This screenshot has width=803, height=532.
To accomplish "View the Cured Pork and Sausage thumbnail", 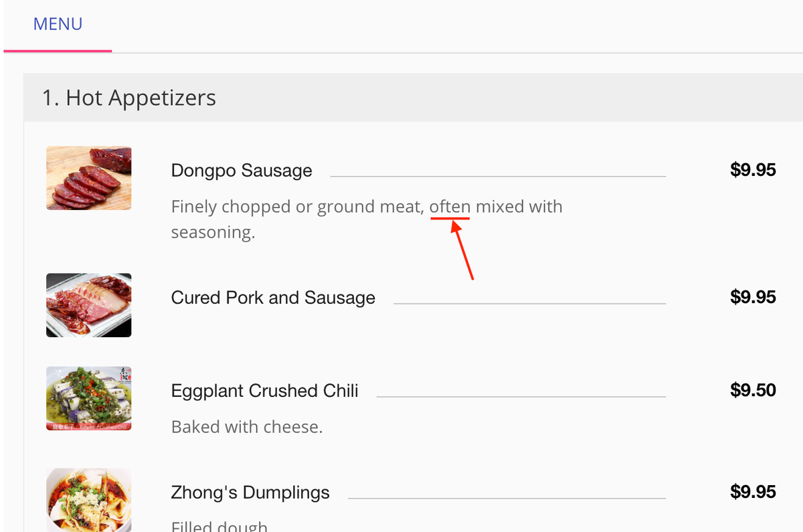I will pyautogui.click(x=88, y=305).
